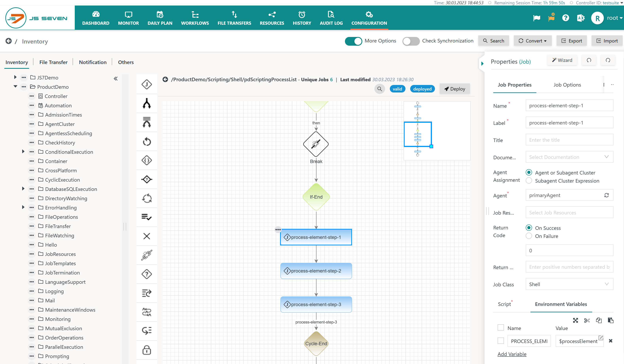Open the Dashboard menu
Screen dimensions: 624x364
(x=96, y=18)
